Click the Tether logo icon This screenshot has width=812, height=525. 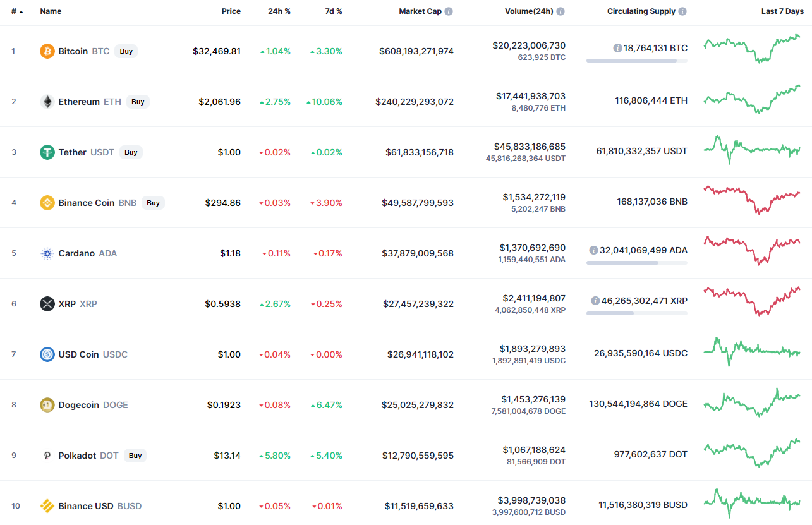pyautogui.click(x=47, y=152)
